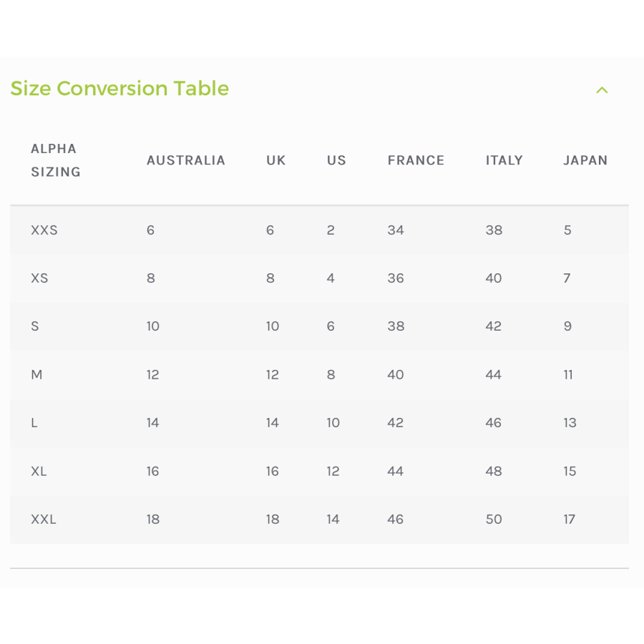Screen dimensions: 644x644
Task: Select the L size row label
Action: 34,423
